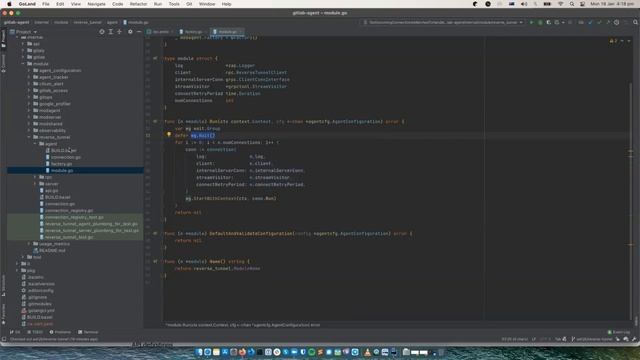Select factory.go in the project tree

(61, 164)
